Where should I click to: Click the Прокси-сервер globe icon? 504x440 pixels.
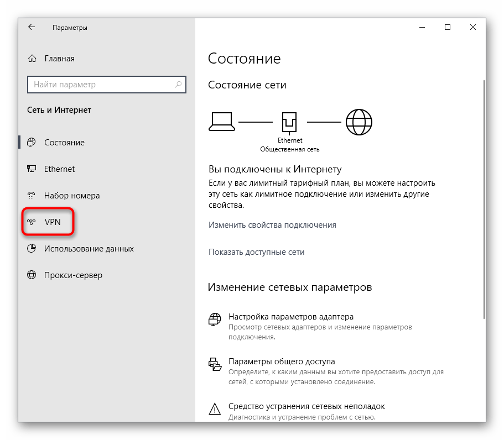coord(32,275)
